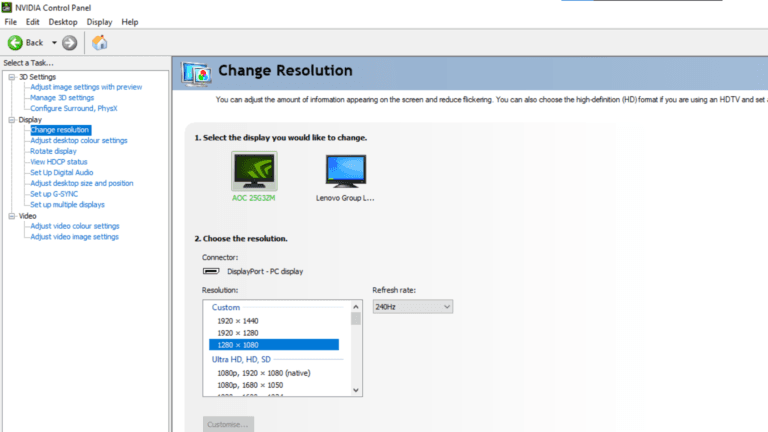Open View HDCP status
768x432 pixels.
59,162
